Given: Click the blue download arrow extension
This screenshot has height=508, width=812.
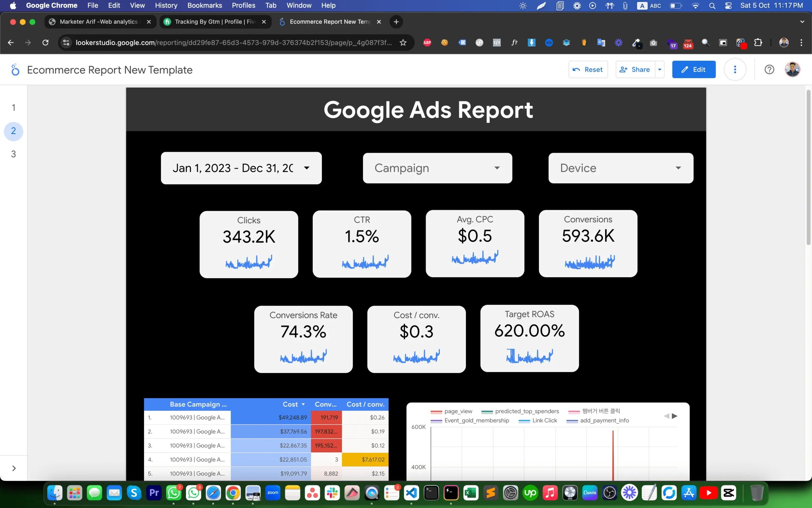Looking at the screenshot, I should (x=532, y=42).
